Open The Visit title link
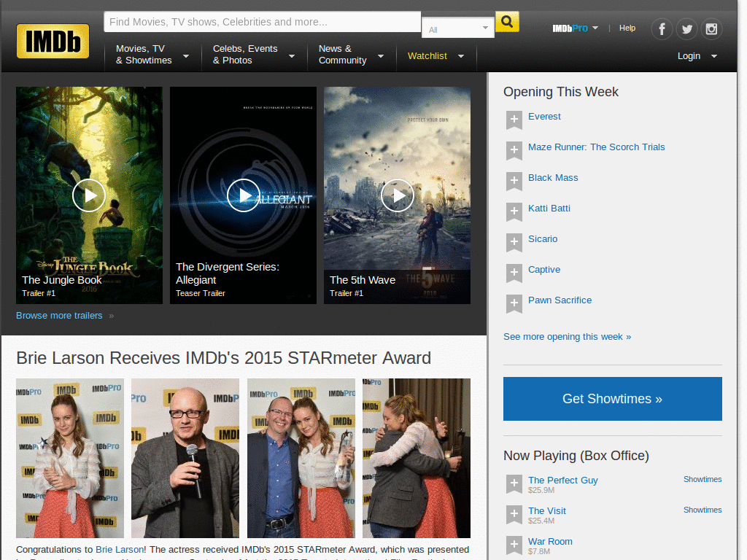 point(547,511)
